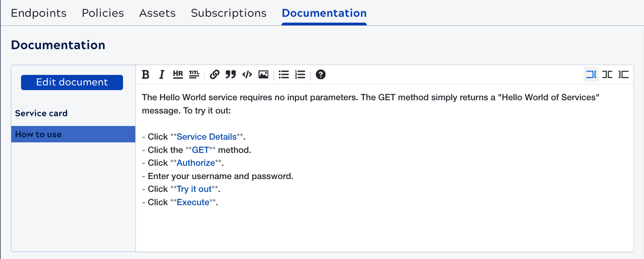Screen dimensions: 644x259
Task: Insert an image using picture icon
Action: point(264,75)
